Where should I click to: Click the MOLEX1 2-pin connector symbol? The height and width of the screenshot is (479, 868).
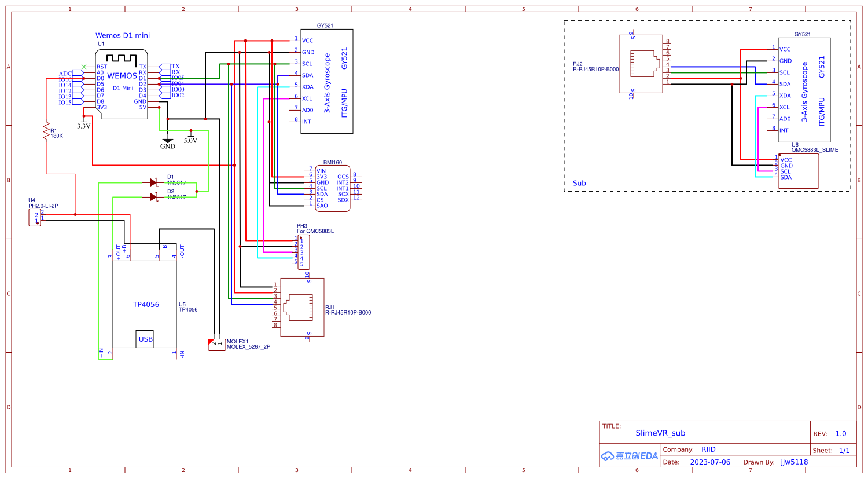tap(216, 345)
